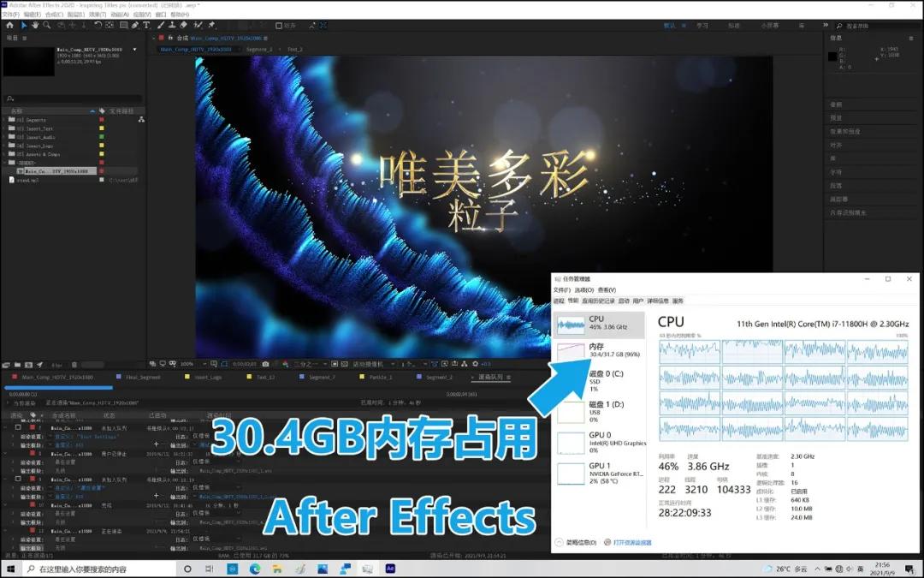
Task: Select the Hand tool in the toolbar
Action: pyautogui.click(x=35, y=27)
